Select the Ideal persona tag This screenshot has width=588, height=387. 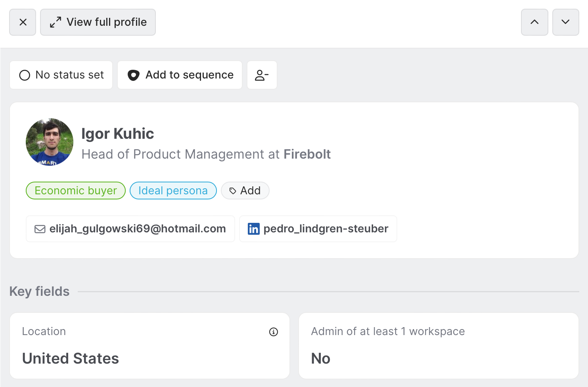point(173,191)
